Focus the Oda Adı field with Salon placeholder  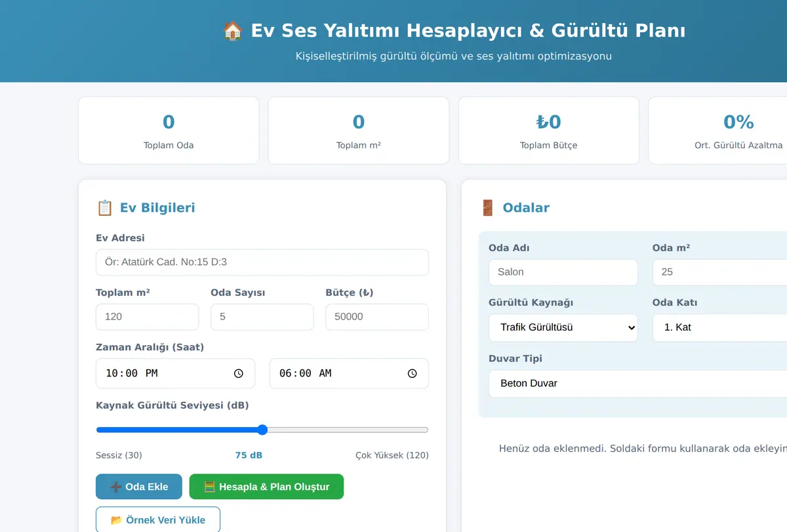(563, 272)
